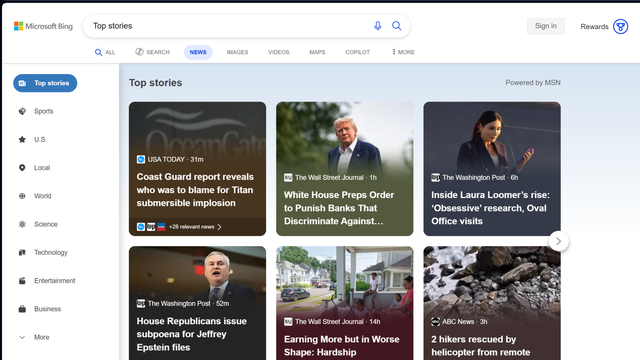640x360 pixels.
Task: Expand the +28 relevant news arrow
Action: [x=220, y=227]
